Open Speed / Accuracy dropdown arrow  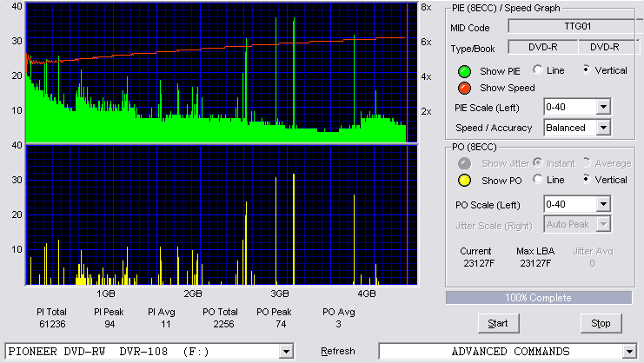click(x=603, y=128)
